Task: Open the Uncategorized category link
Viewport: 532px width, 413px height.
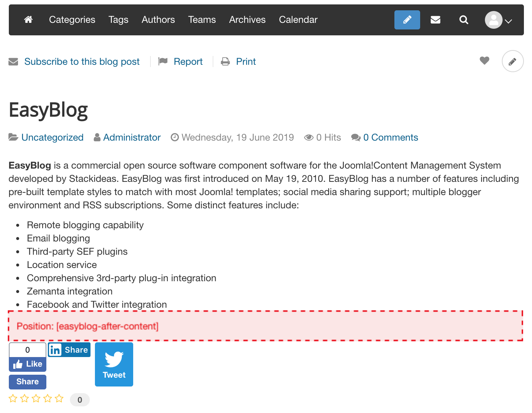Action: coord(52,137)
